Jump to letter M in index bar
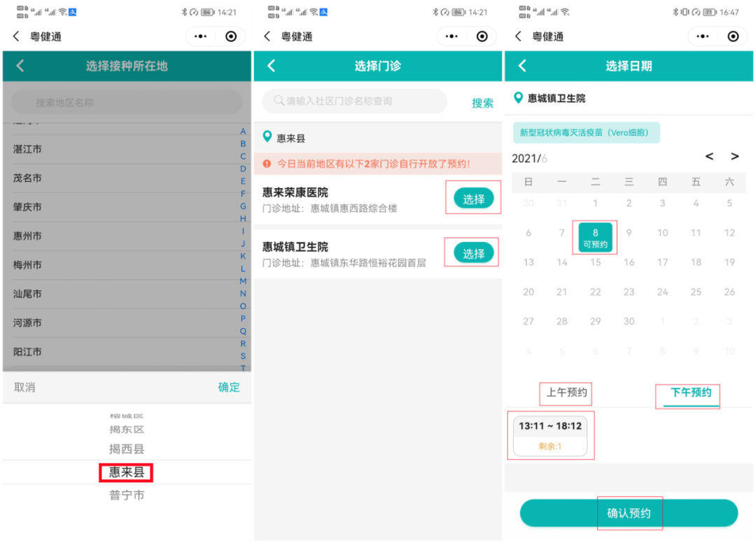 [243, 281]
